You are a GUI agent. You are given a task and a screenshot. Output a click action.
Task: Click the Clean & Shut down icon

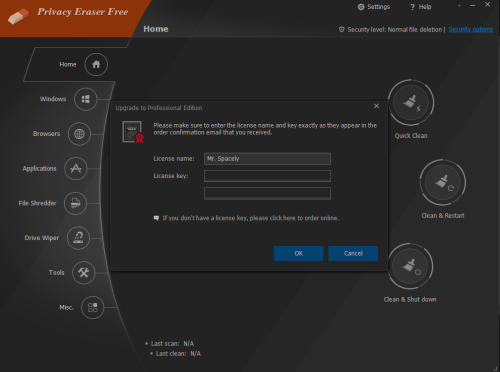point(410,266)
